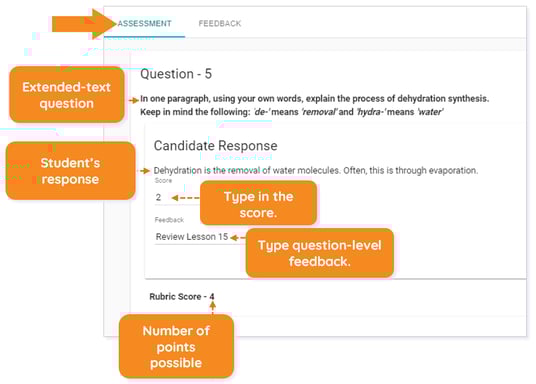Click the Student's response callout box

(70, 171)
